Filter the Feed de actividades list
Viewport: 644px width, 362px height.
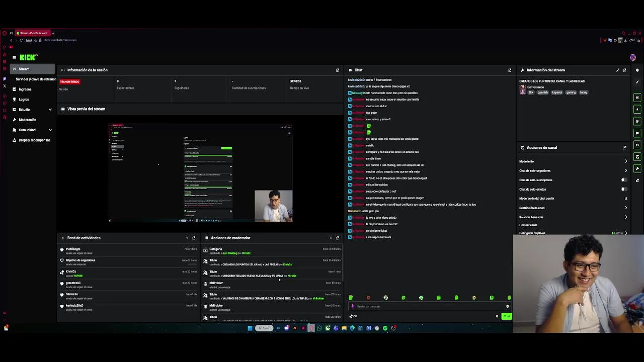(187, 238)
